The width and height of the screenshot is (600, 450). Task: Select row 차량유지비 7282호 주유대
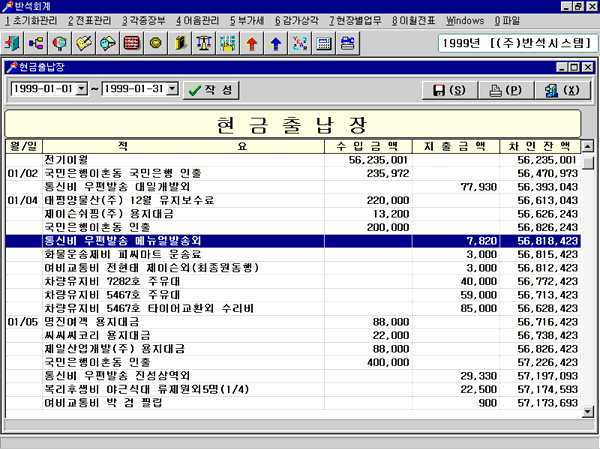click(x=293, y=281)
